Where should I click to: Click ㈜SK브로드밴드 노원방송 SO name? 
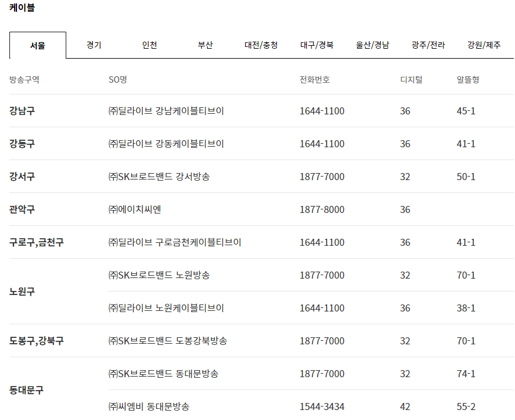point(159,275)
